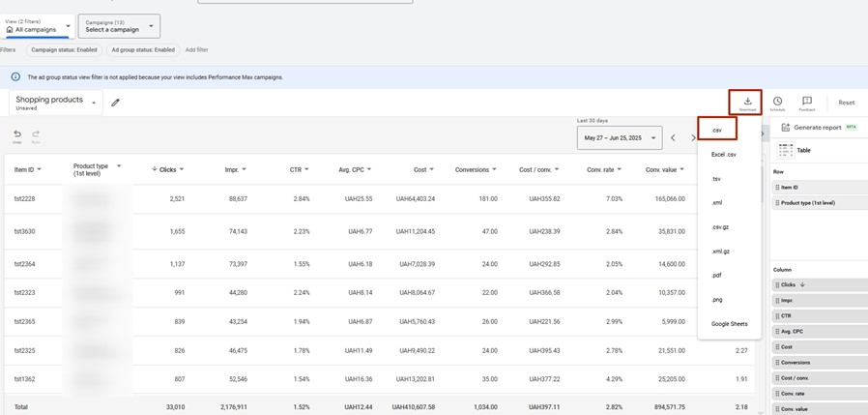This screenshot has width=868, height=415.
Task: Sort by the Clicks column header
Action: [x=167, y=169]
